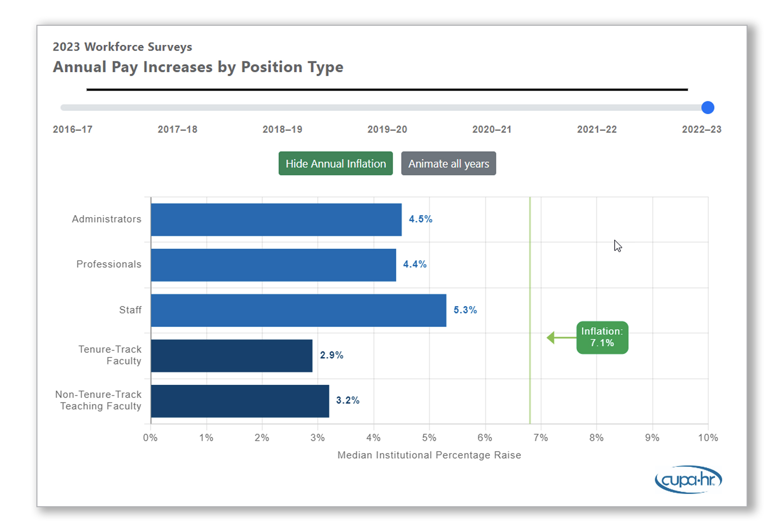Click the Professionals 4.4% bar

point(273,265)
